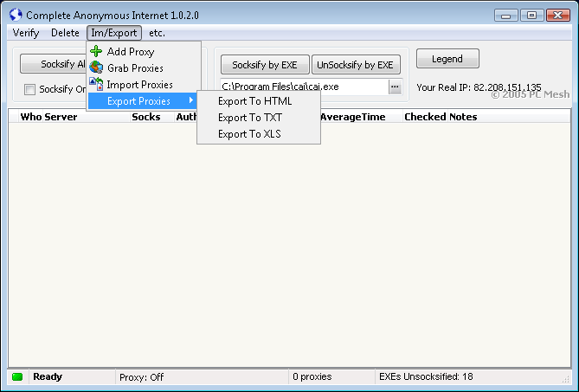Image resolution: width=579 pixels, height=392 pixels.
Task: Browse for EXE with the ellipsis button
Action: click(395, 87)
